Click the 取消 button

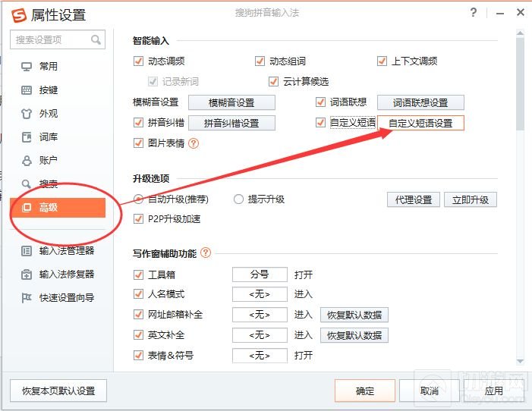click(430, 391)
